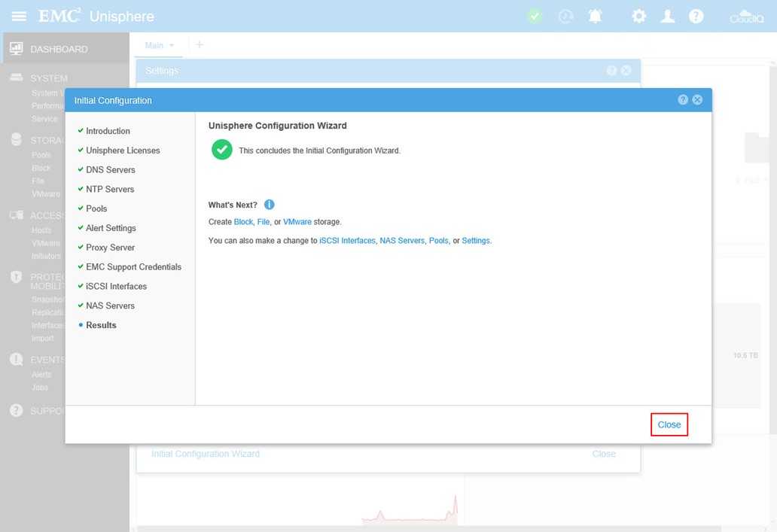Open Service under System in sidebar

tap(44, 119)
